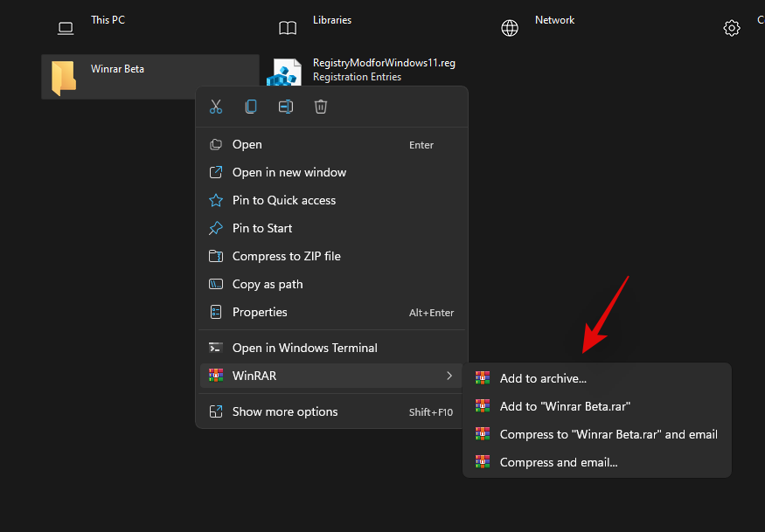This screenshot has width=765, height=532.
Task: Open the RegistryModforWindows11.reg file icon
Action: coord(284,71)
